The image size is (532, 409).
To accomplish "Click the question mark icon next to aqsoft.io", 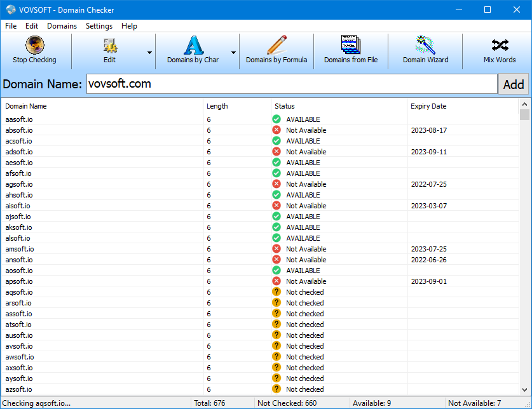I will (276, 292).
